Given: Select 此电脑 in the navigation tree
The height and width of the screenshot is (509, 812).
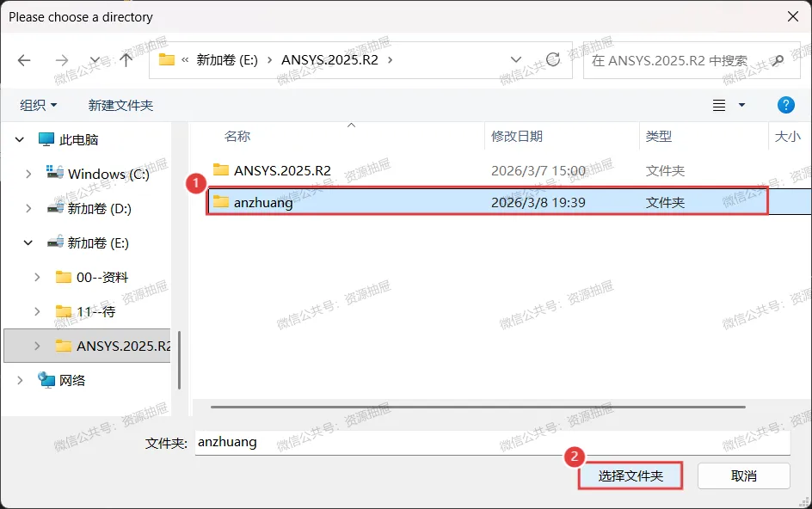Looking at the screenshot, I should point(78,139).
